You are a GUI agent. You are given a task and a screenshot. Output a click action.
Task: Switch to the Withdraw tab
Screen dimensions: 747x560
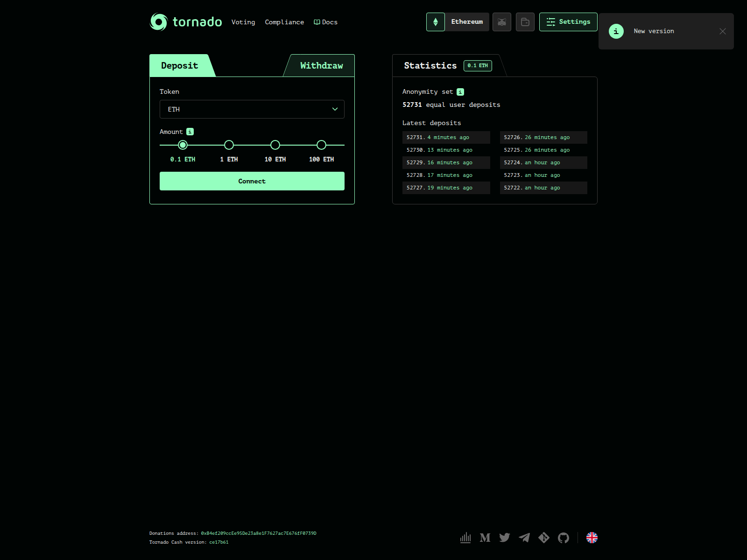click(x=321, y=65)
